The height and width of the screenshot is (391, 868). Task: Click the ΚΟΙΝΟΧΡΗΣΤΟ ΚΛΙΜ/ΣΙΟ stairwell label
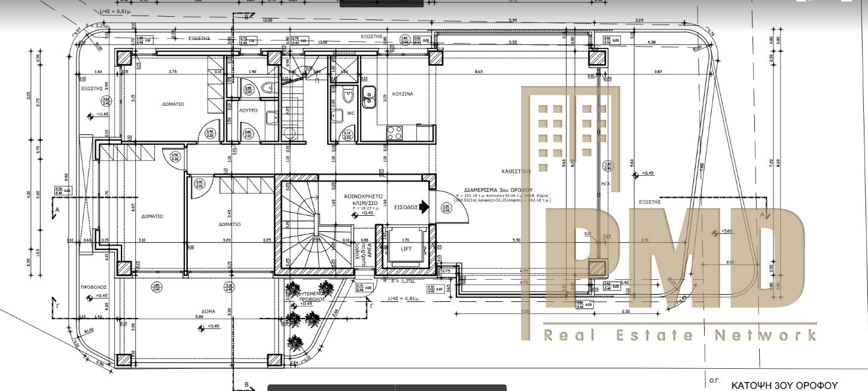[x=363, y=199]
